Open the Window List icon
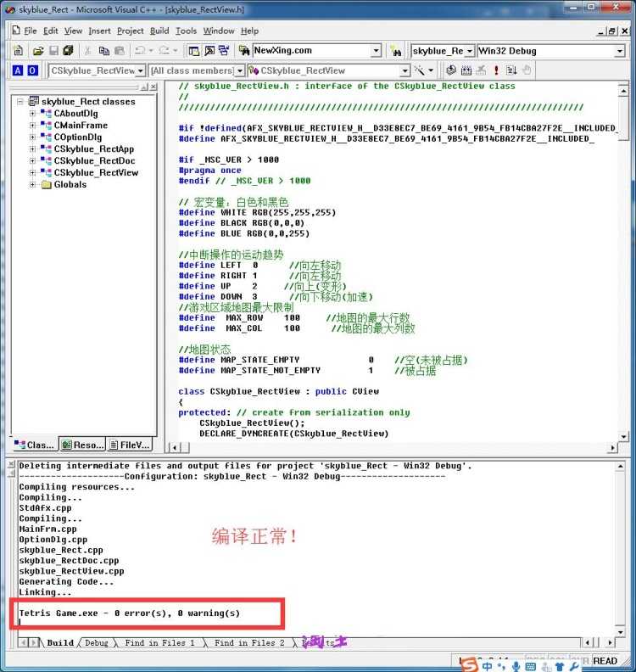 (224, 51)
